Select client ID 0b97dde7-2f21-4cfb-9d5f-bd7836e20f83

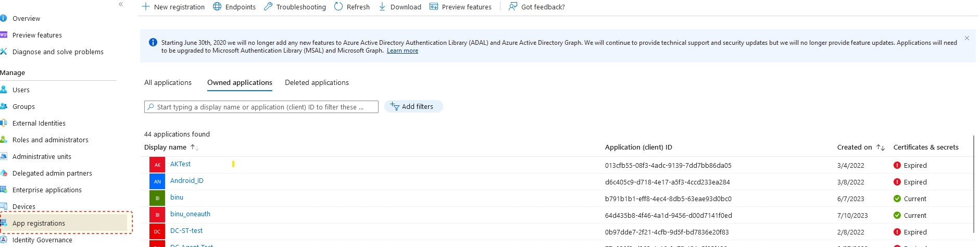[x=667, y=232]
